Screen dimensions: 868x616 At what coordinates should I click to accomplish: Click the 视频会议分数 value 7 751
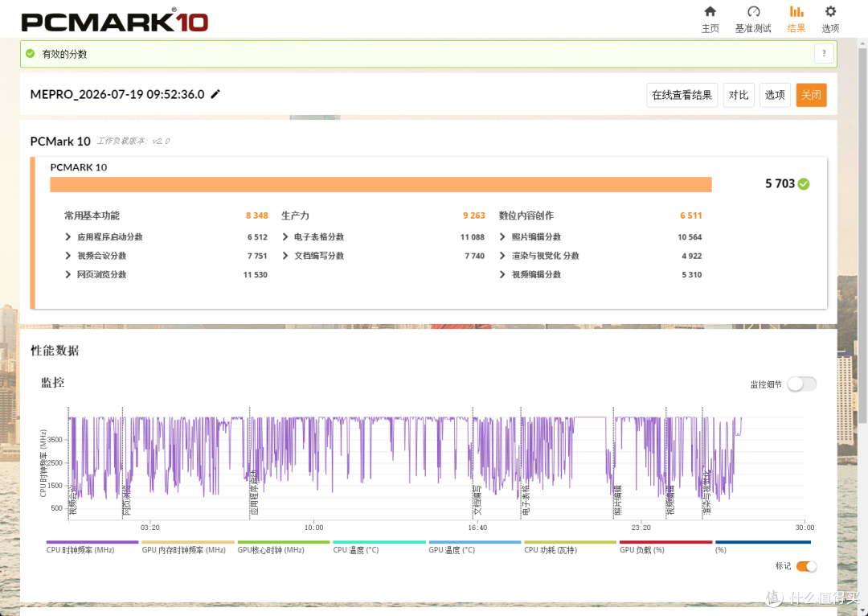click(257, 256)
